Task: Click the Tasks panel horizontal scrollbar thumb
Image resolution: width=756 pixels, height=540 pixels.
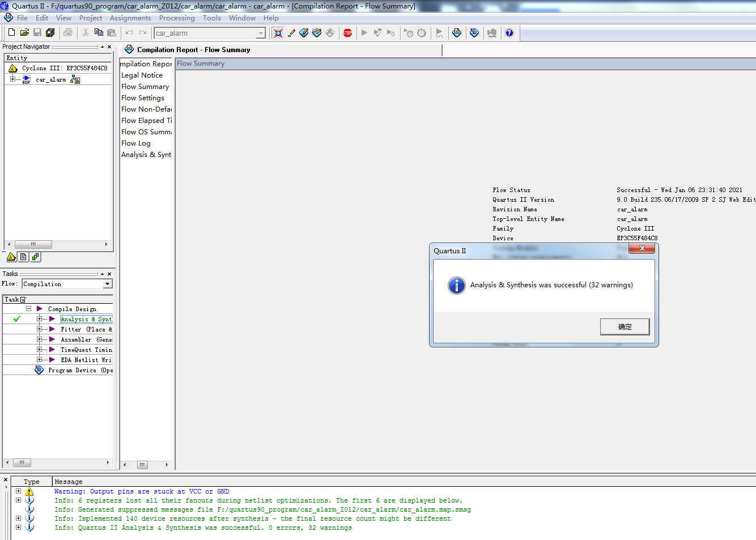Action: click(22, 463)
